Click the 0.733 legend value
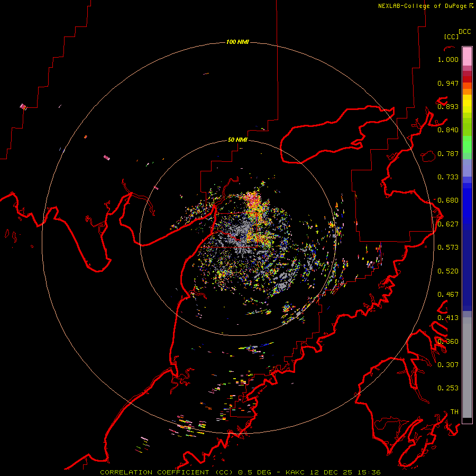This screenshot has width=476, height=476. 448,177
